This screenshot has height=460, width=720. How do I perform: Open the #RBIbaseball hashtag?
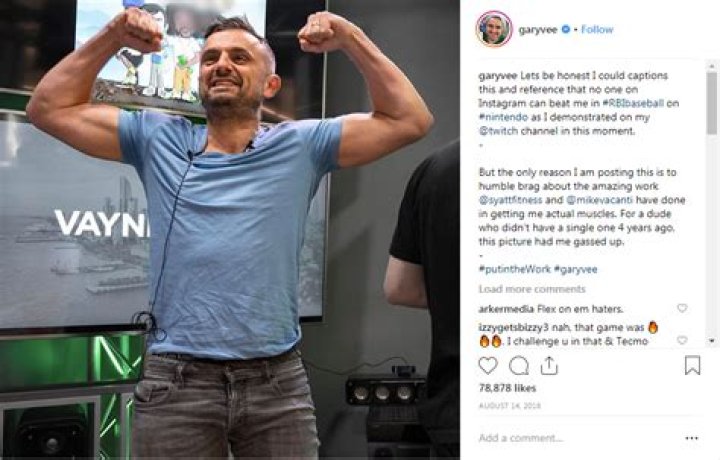point(633,103)
